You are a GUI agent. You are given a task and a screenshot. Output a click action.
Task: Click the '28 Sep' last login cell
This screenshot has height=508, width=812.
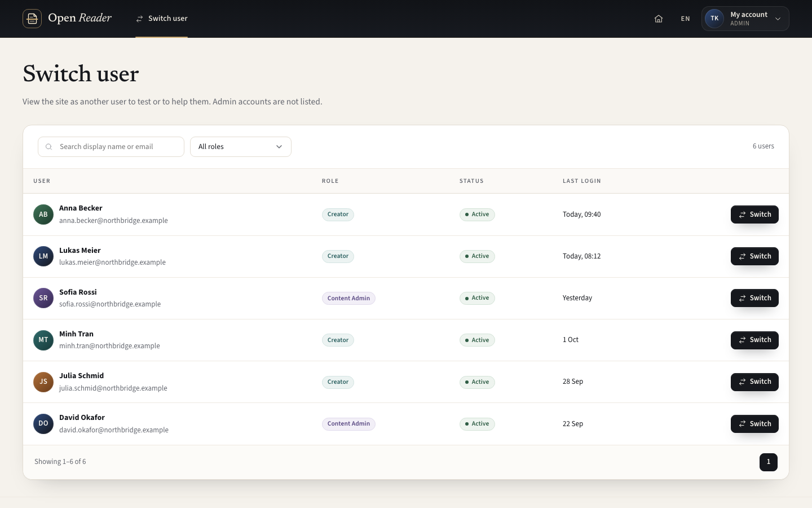[x=573, y=382]
